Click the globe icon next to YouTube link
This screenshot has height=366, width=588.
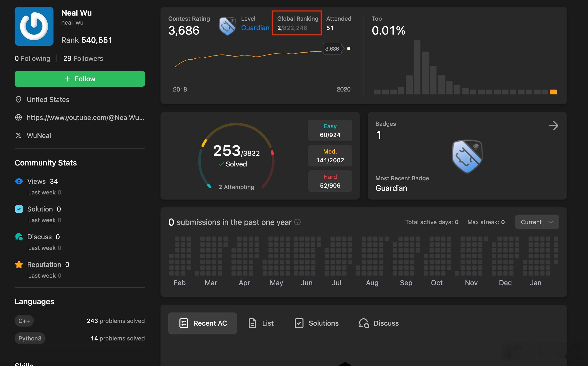(x=18, y=118)
